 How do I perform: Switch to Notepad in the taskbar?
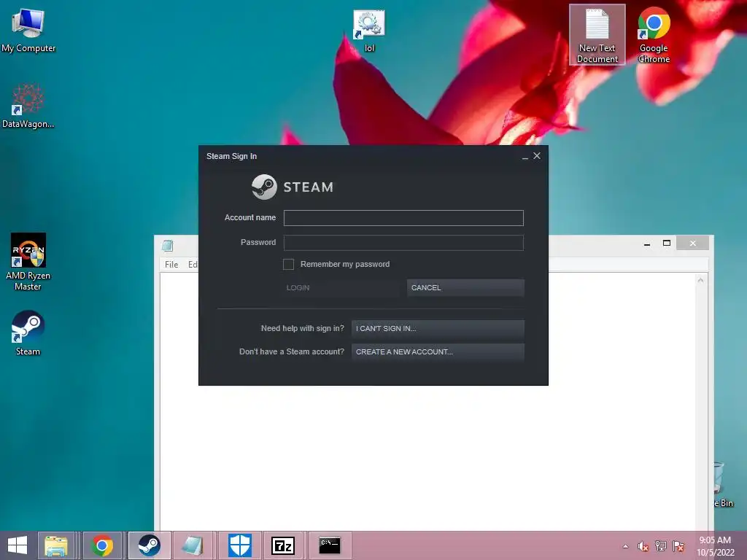(x=193, y=545)
